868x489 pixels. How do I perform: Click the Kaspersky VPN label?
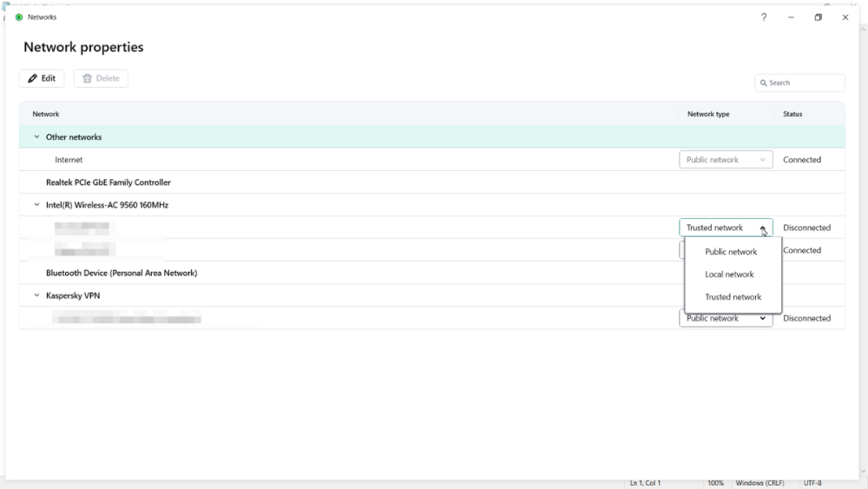[x=73, y=295]
